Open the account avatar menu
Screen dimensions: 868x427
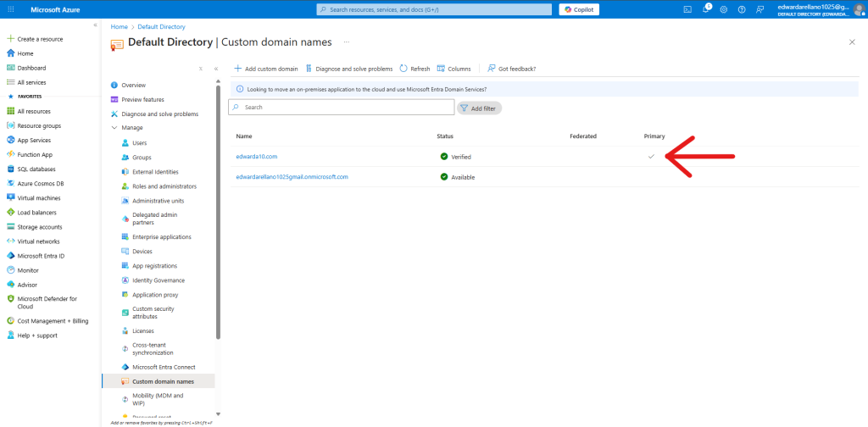tap(860, 9)
